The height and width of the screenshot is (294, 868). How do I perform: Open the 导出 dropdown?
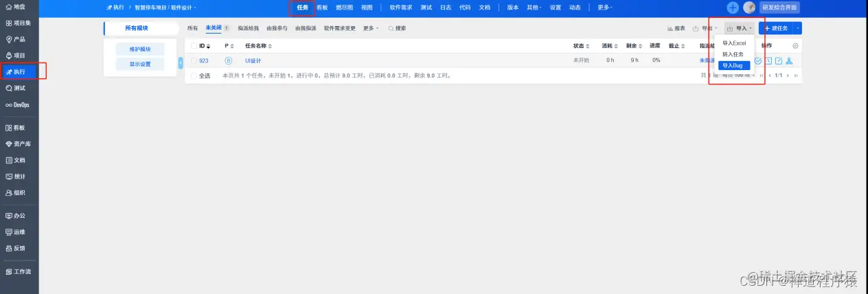coord(705,28)
